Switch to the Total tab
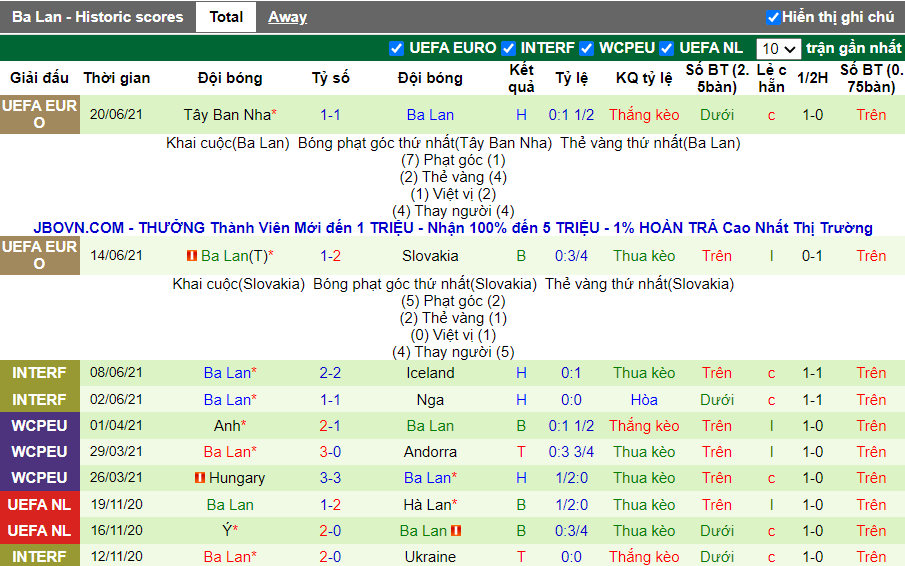Image resolution: width=905 pixels, height=566 pixels. (226, 17)
